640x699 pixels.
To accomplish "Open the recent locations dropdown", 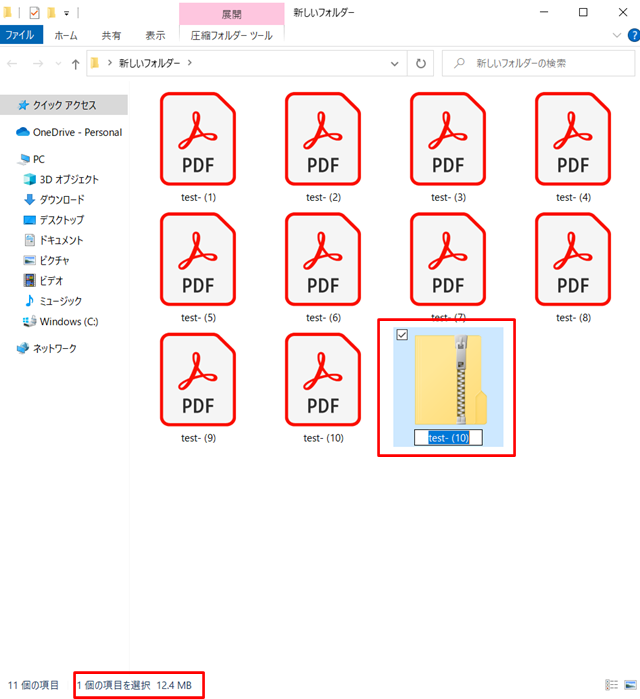I will point(58,64).
